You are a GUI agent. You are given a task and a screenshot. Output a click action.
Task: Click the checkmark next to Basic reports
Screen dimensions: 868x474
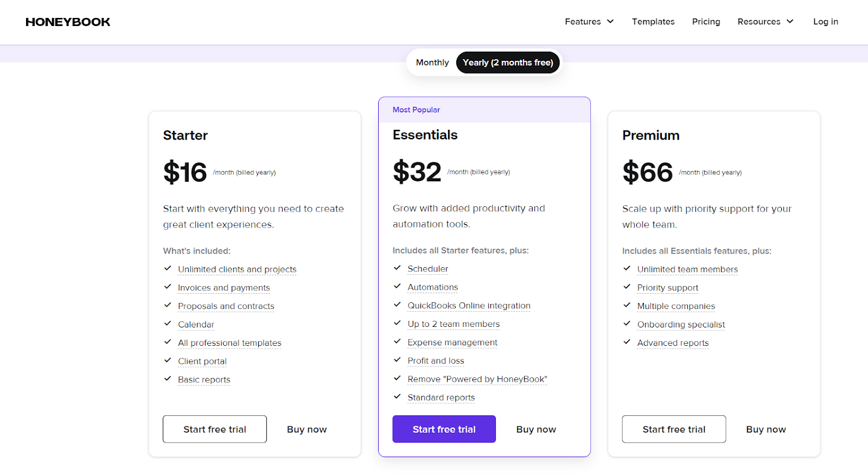[167, 378]
